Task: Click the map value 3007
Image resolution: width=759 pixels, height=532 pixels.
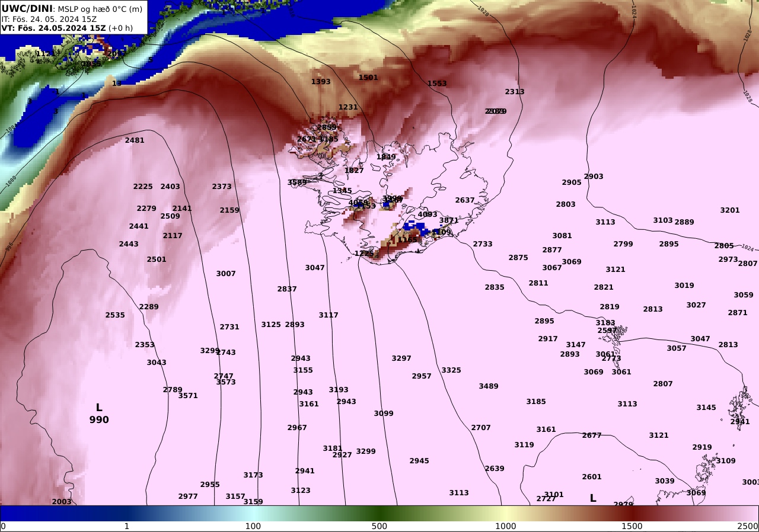Action: coord(226,274)
